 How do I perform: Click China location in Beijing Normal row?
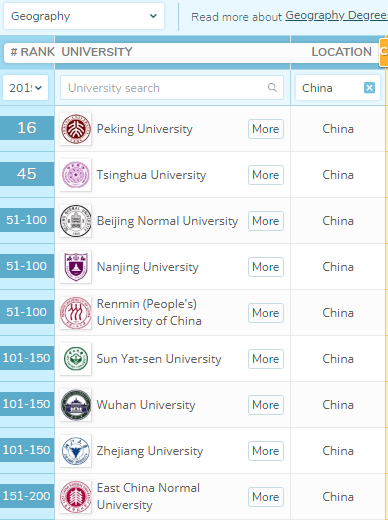tap(338, 221)
